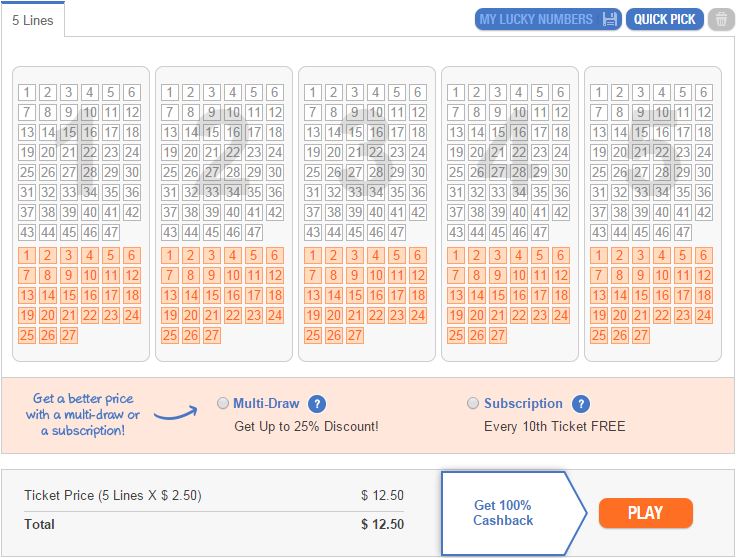738x558 pixels.
Task: Open the Subscription help question mark
Action: tap(581, 404)
